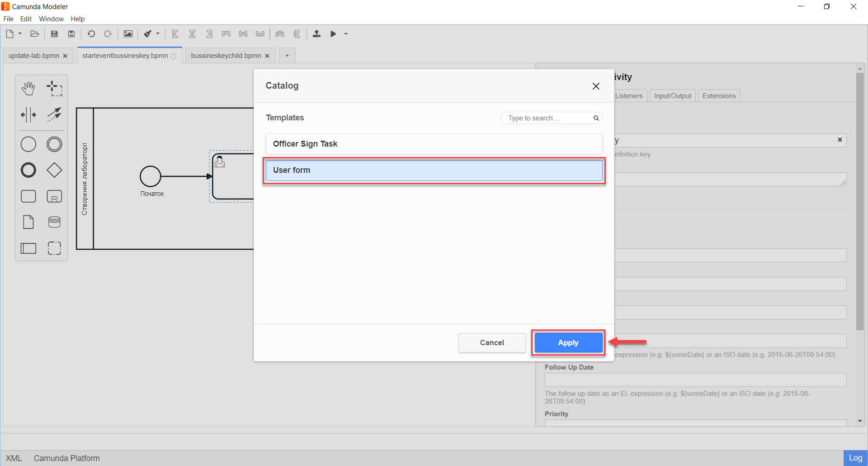The image size is (868, 466).
Task: Create a data object reference
Action: (28, 222)
